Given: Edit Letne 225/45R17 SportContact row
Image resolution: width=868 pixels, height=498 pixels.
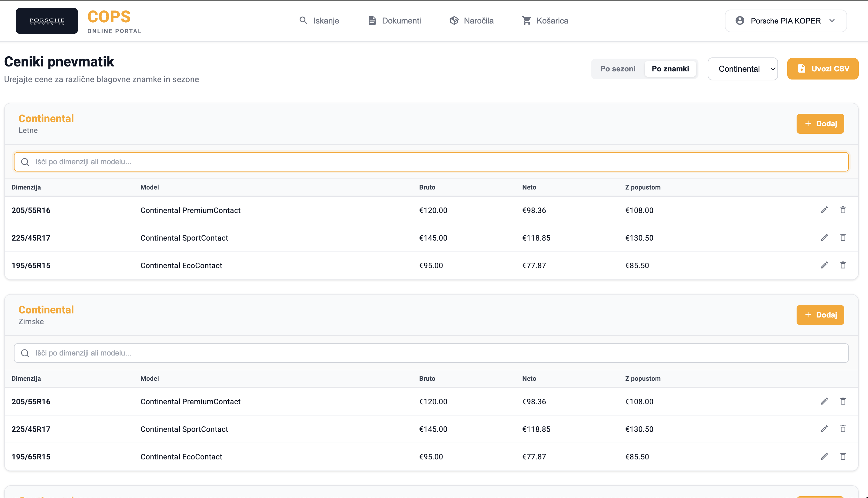Looking at the screenshot, I should coord(824,238).
